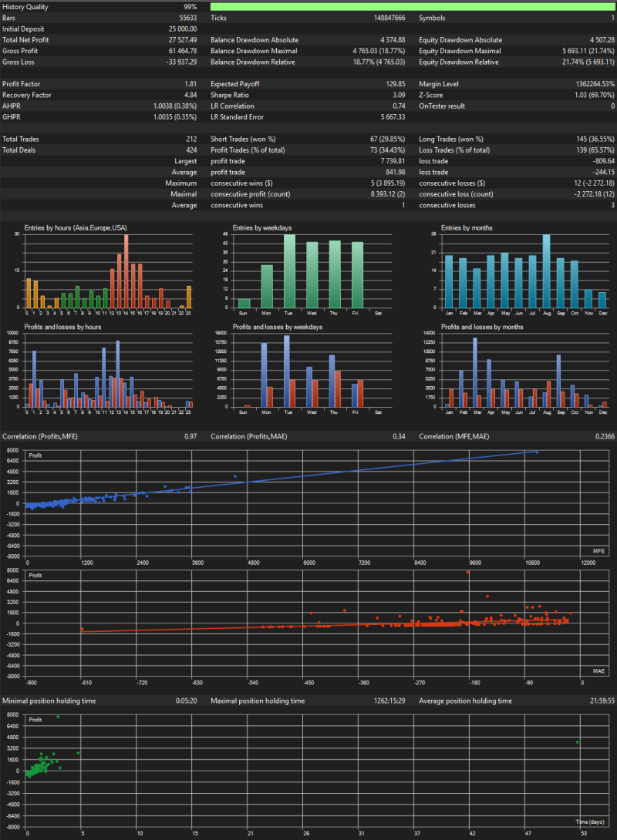Select the Total Net Profit value 27 527.49
617x840 pixels.
(x=183, y=40)
